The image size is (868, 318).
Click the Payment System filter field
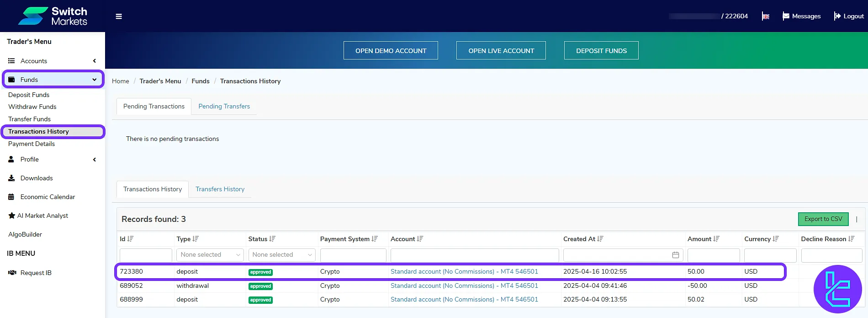(353, 255)
